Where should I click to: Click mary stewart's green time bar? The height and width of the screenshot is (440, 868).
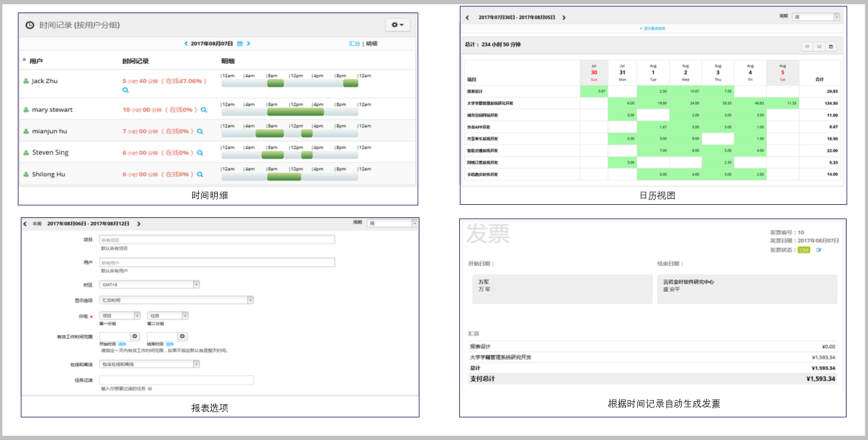tap(295, 112)
